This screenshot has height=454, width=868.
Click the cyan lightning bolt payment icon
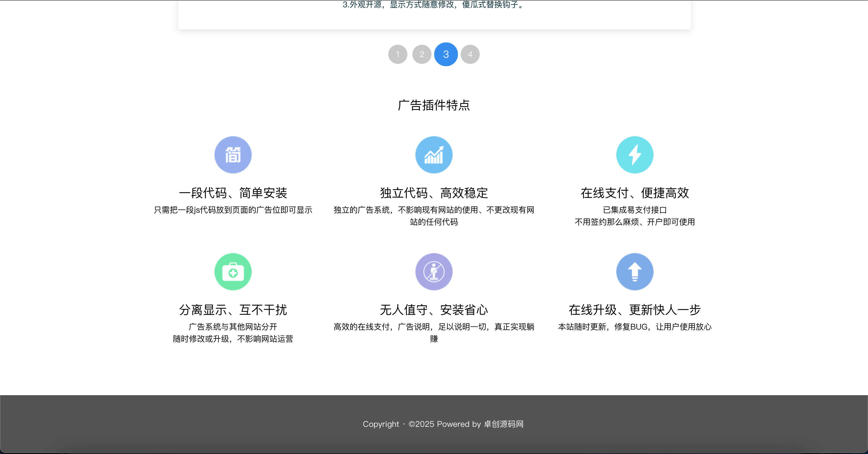click(x=635, y=155)
